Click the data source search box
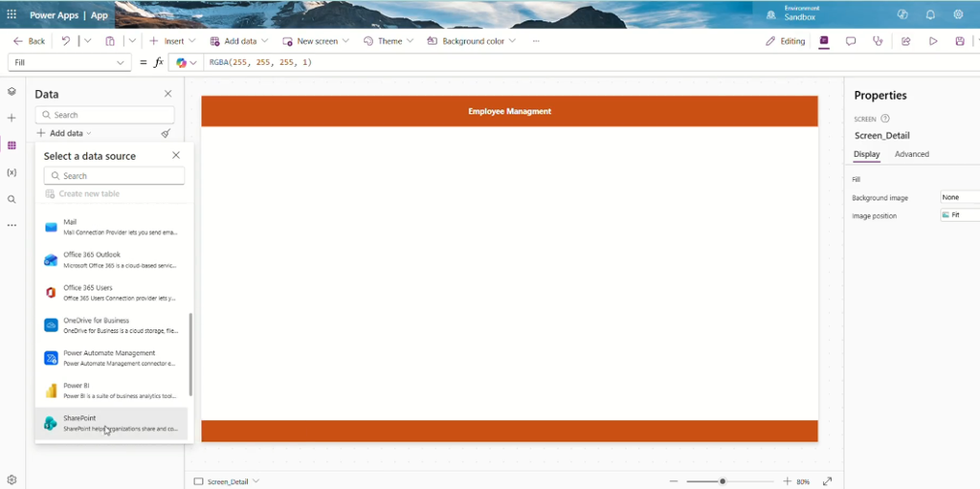 (x=115, y=176)
